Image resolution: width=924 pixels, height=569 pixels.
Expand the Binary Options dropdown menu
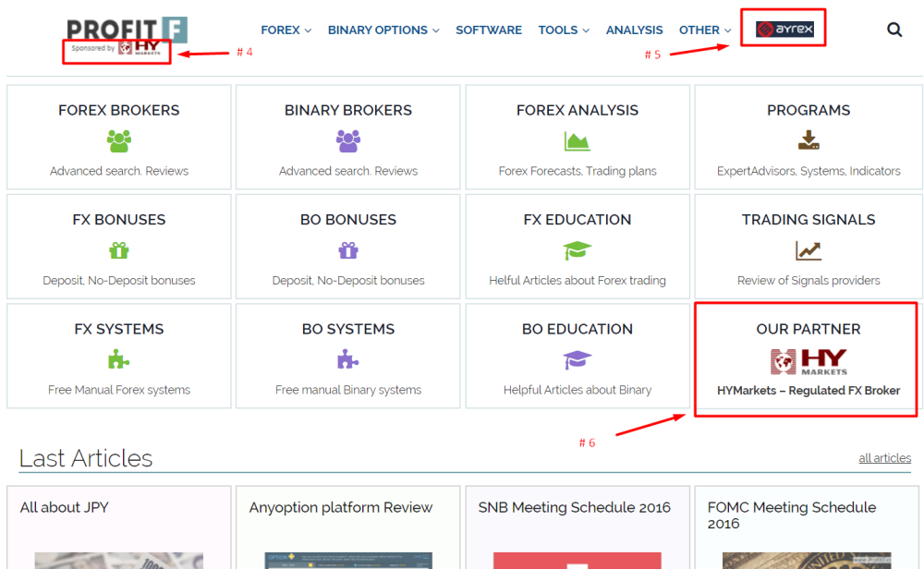(x=383, y=30)
